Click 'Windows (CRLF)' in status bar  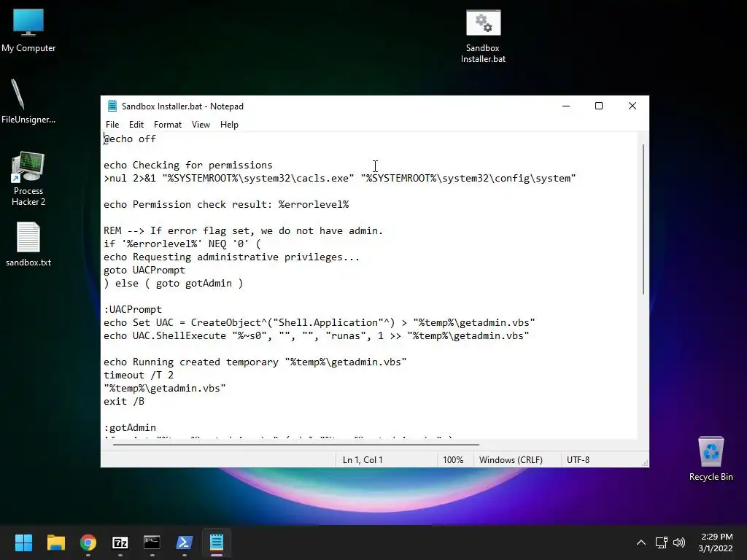(x=511, y=460)
